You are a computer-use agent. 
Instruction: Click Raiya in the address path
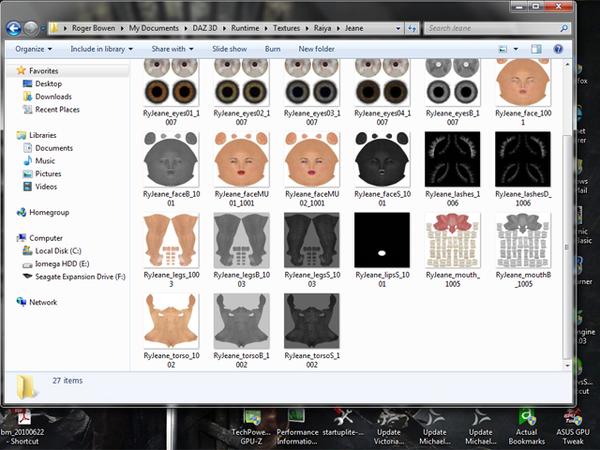[x=322, y=28]
